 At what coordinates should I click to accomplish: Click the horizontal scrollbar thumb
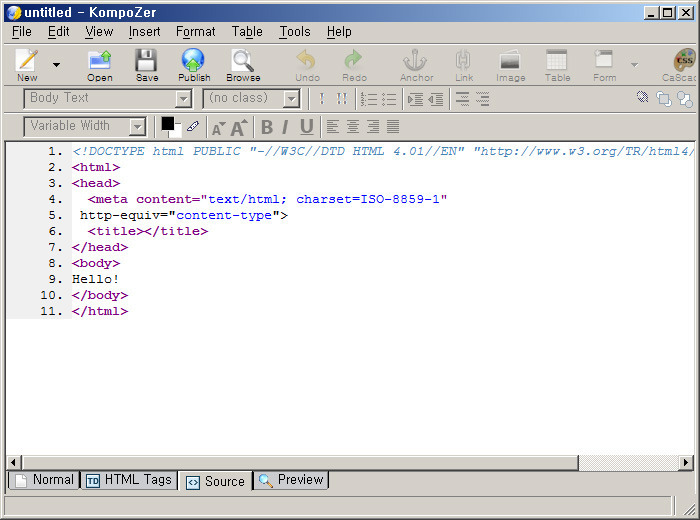point(300,462)
